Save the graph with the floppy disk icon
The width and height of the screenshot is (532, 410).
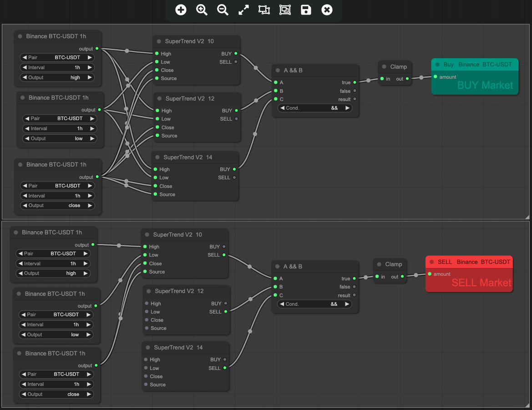[306, 10]
